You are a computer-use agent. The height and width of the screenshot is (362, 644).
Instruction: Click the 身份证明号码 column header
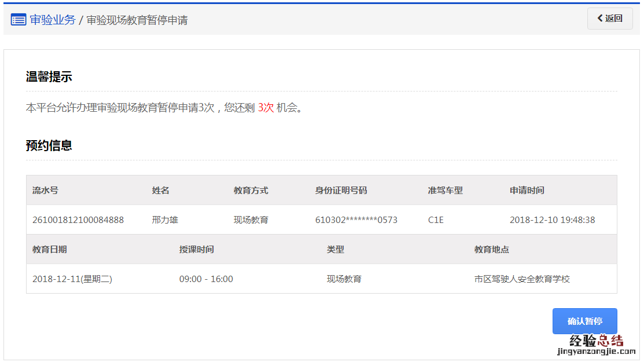(x=341, y=191)
